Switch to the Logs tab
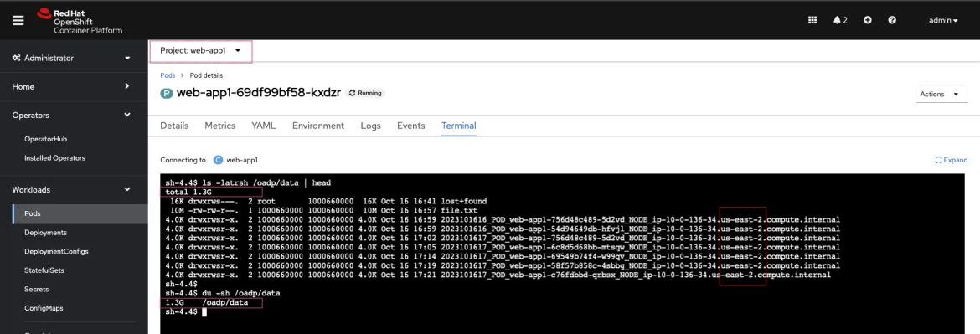This screenshot has height=334, width=980. (370, 126)
